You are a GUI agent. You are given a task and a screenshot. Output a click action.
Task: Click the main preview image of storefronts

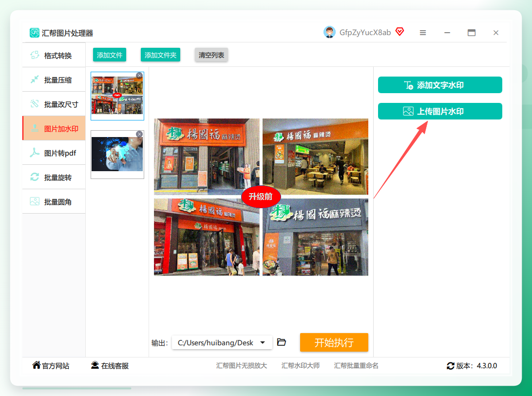(x=261, y=197)
